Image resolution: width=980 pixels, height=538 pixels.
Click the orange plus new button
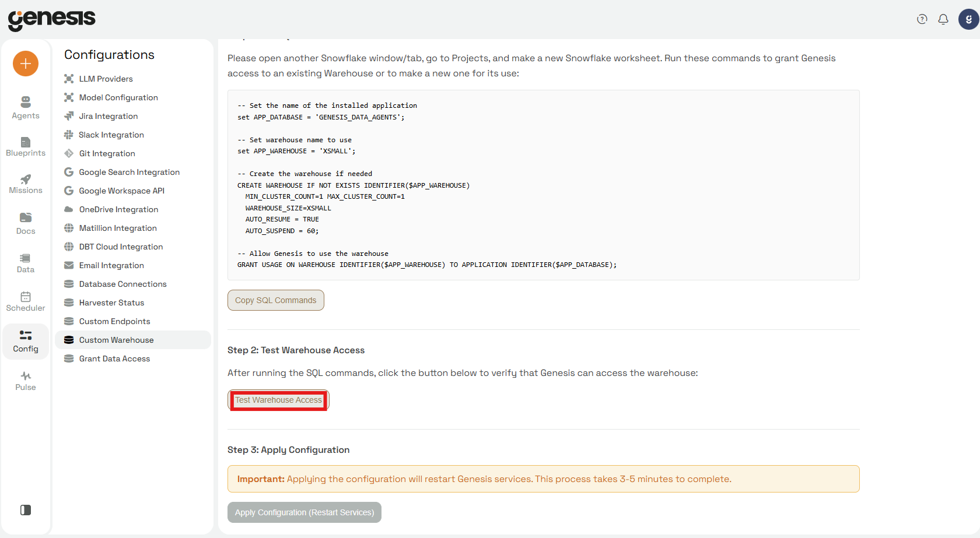click(x=26, y=63)
